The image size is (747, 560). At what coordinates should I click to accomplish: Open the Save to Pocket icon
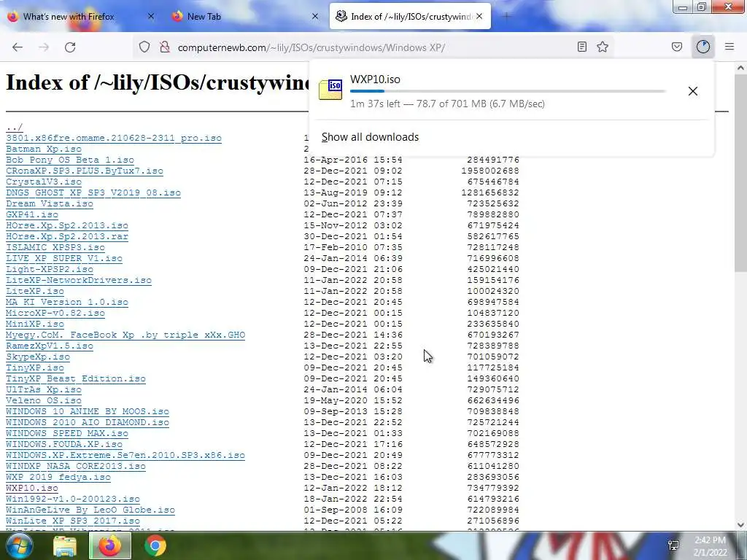[677, 47]
